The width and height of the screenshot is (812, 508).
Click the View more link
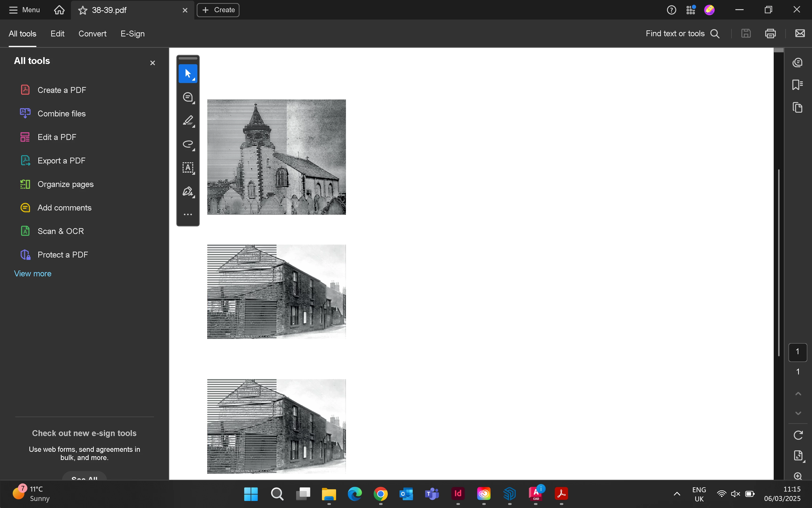point(33,274)
